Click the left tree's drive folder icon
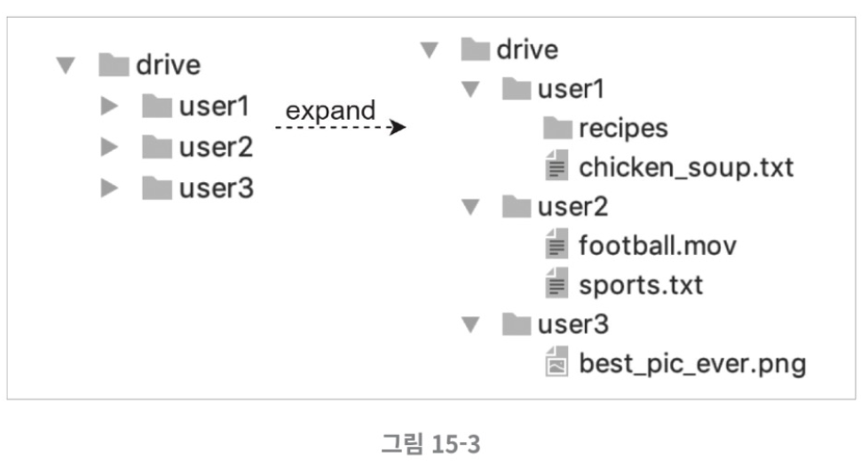Viewport: 868px width, 476px height. pyautogui.click(x=114, y=65)
